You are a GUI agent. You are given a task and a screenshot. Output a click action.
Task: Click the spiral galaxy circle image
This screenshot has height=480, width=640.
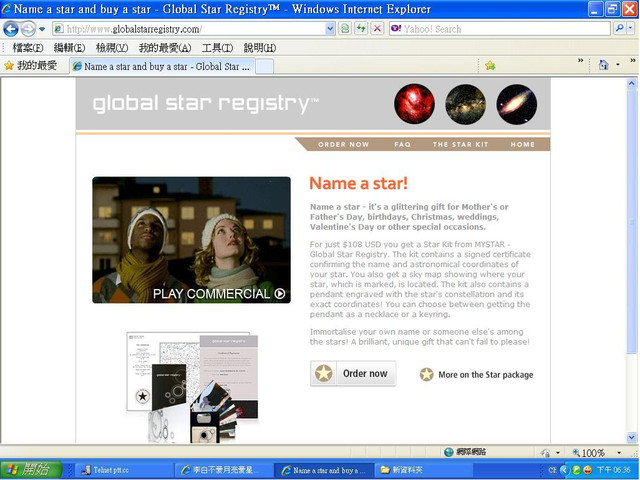click(x=517, y=104)
